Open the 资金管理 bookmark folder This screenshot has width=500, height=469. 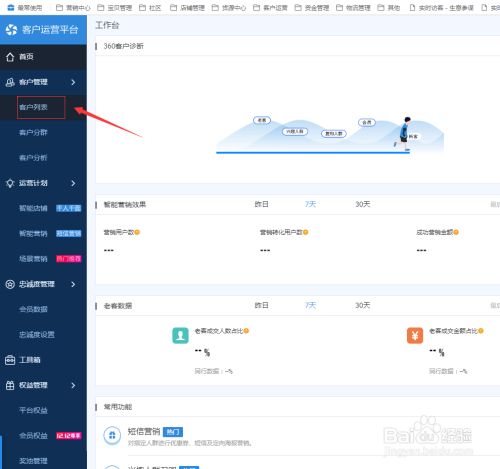click(x=312, y=7)
